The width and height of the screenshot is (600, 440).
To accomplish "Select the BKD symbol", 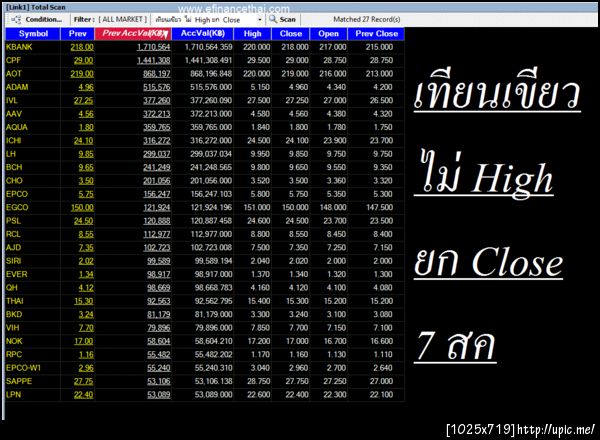I will pos(14,315).
